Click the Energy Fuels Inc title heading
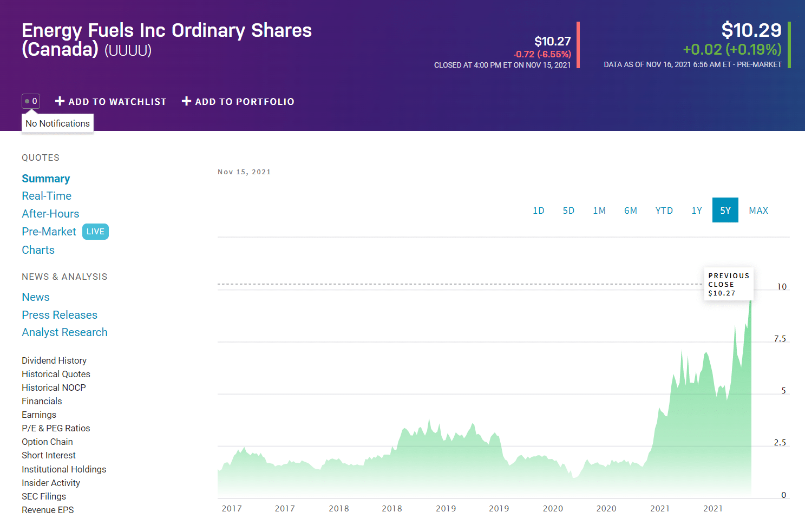This screenshot has height=532, width=805. click(167, 40)
